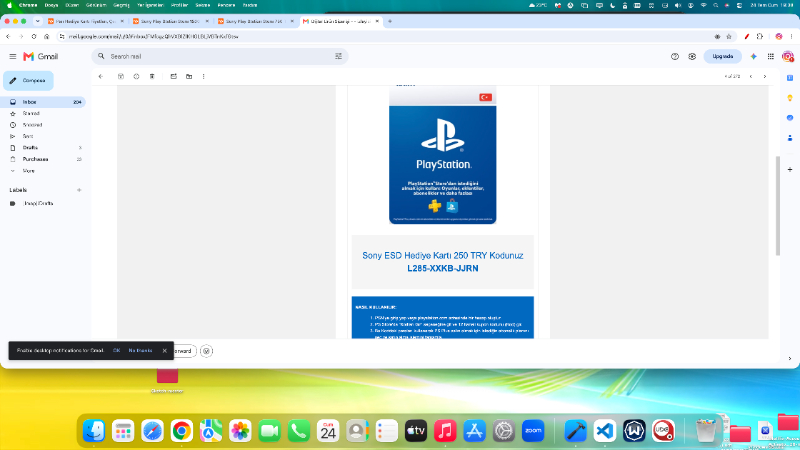Open System Settings from the Dock
The height and width of the screenshot is (450, 800).
click(504, 431)
